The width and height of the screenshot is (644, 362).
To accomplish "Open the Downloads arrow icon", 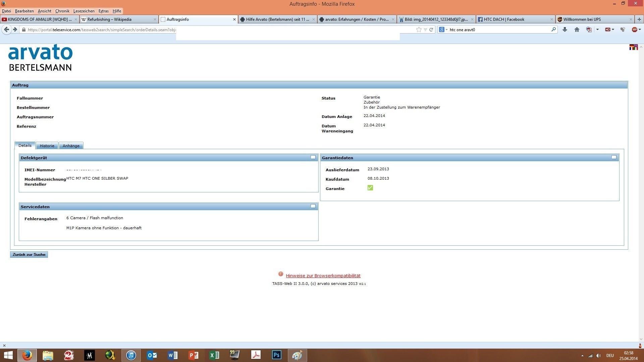I will coord(565,29).
